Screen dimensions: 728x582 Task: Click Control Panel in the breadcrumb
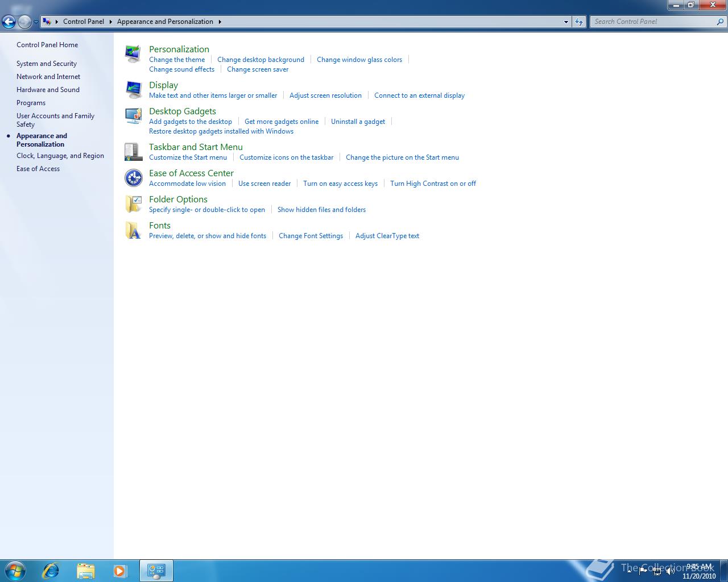point(84,22)
